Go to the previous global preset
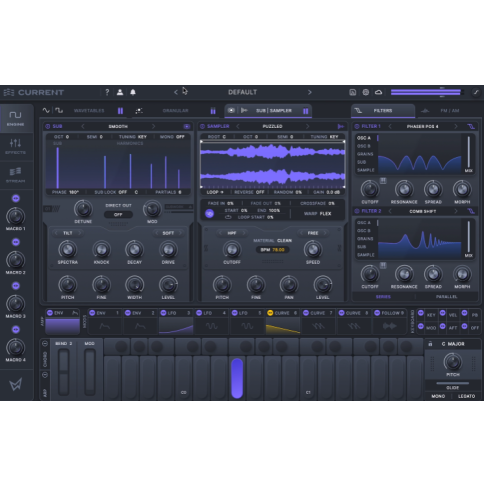485x486 pixels. click(x=176, y=92)
